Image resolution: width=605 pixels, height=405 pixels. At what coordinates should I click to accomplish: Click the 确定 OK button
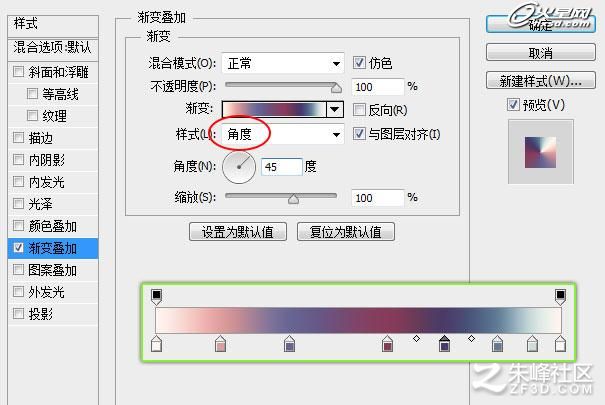pyautogui.click(x=541, y=24)
